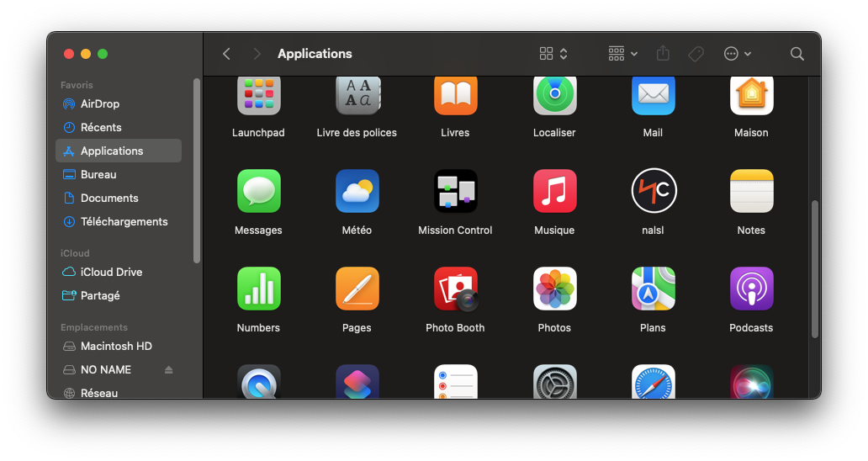Screen dimensions: 868x461
Task: Open the ellipsis action menu
Action: 738,54
